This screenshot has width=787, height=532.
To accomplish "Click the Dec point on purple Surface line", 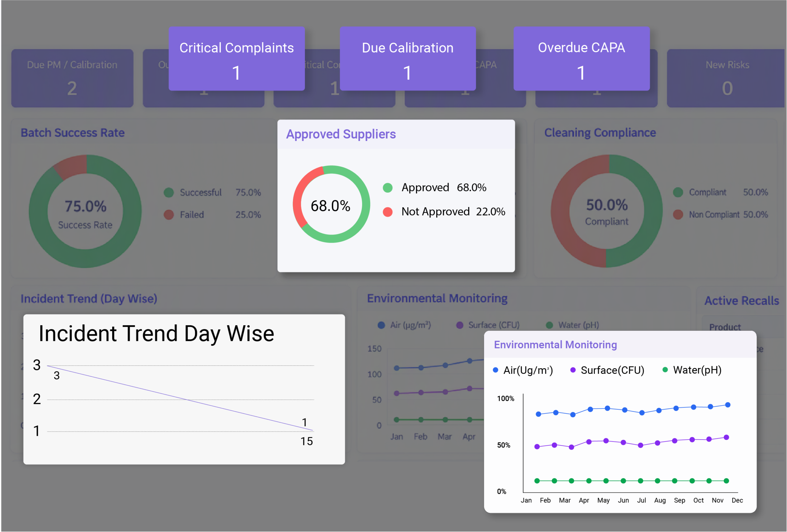I will click(x=726, y=438).
